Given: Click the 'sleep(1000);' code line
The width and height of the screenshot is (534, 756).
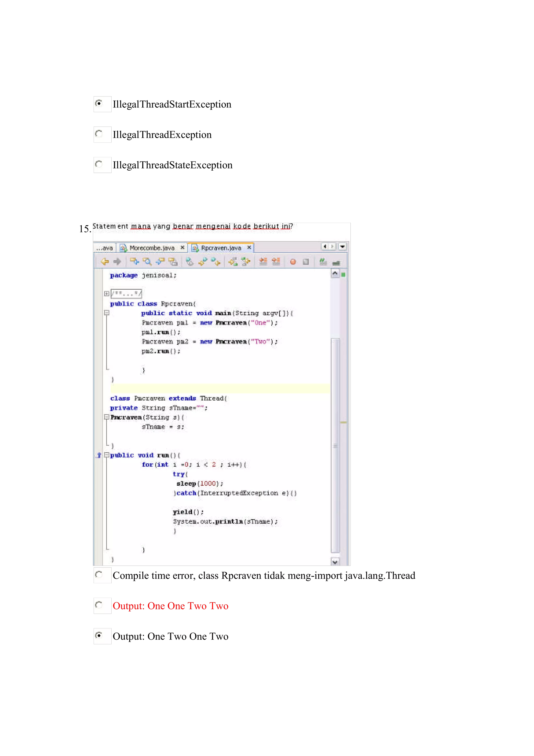Looking at the screenshot, I should click(200, 483).
